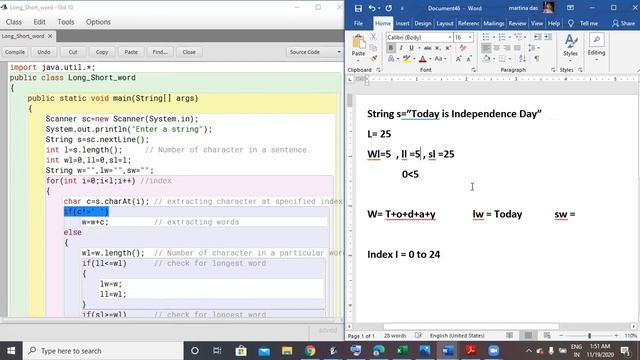This screenshot has width=640, height=360.
Task: Toggle Bold formatting in Word
Action: pos(391,48)
